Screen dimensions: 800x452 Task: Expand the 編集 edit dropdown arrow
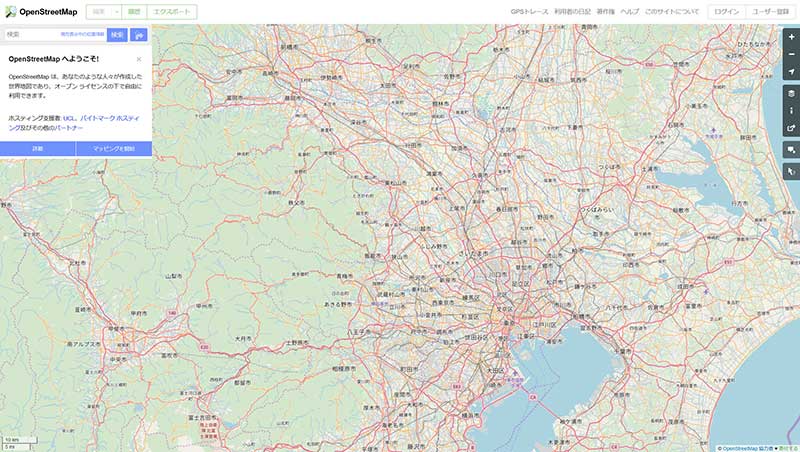coord(115,12)
